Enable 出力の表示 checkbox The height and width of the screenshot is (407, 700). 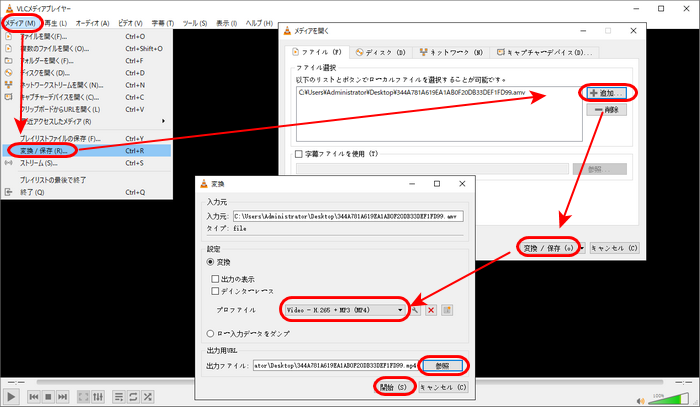[215, 279]
